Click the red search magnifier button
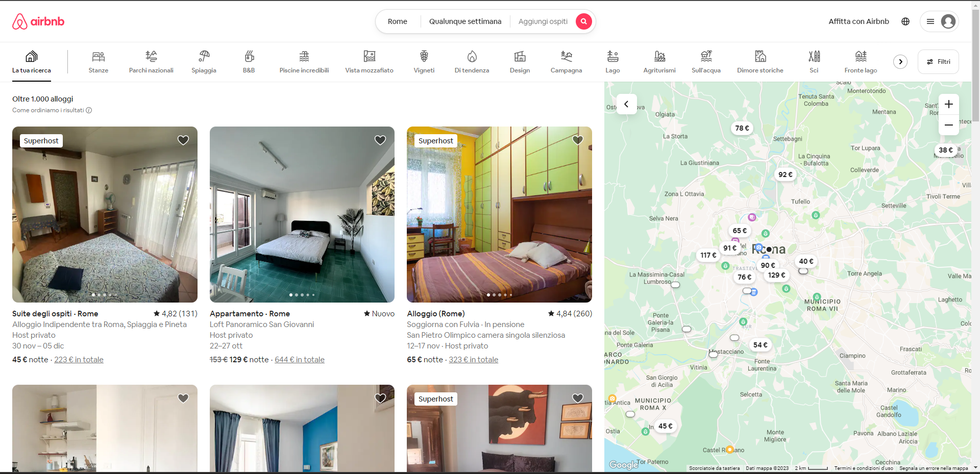Viewport: 980px width, 474px height. pyautogui.click(x=583, y=21)
